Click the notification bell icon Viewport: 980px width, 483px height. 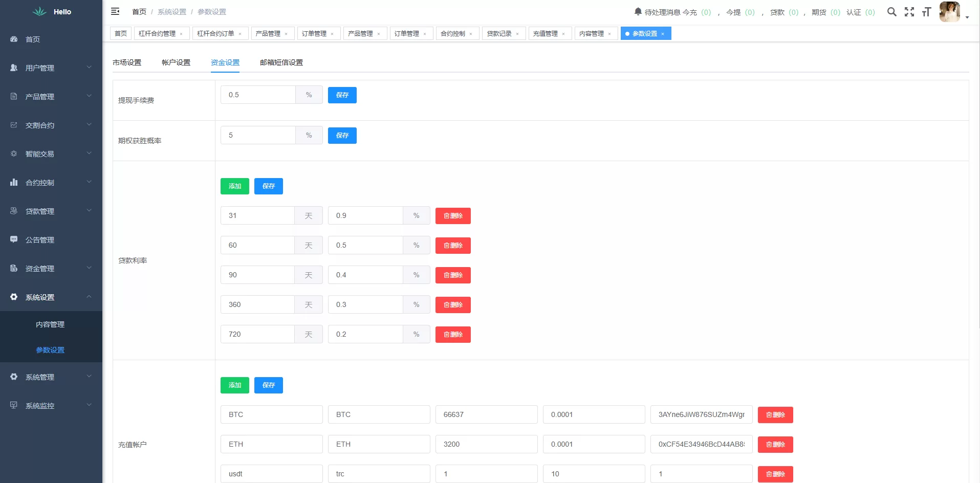(x=638, y=11)
